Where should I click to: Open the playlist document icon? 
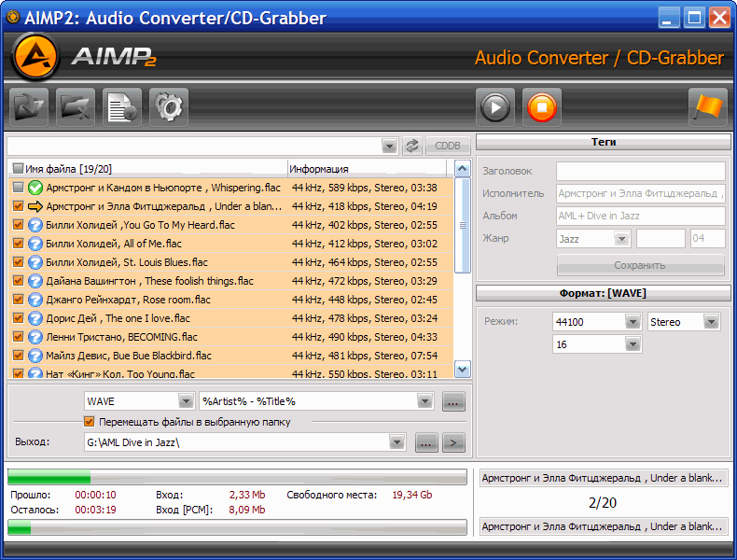click(x=122, y=107)
